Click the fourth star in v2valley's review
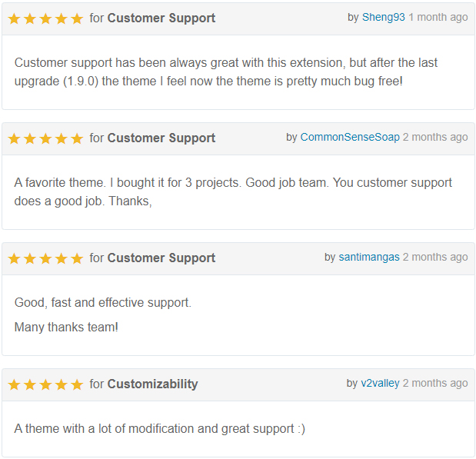Screen dimensions: 476x459 (62, 384)
